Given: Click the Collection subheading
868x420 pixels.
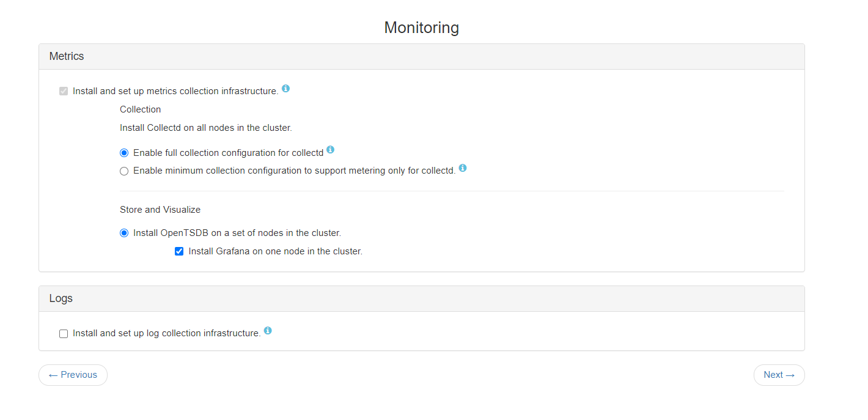Looking at the screenshot, I should pyautogui.click(x=140, y=109).
